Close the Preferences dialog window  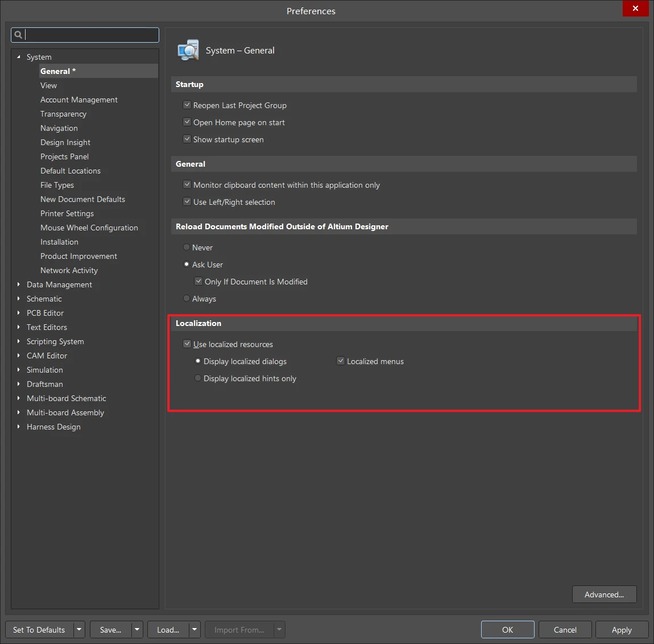click(x=635, y=9)
